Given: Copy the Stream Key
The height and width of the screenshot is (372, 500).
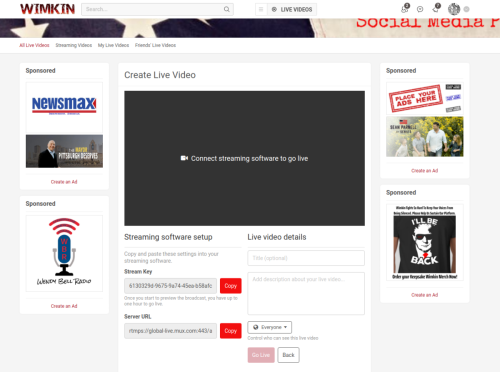Looking at the screenshot, I should click(231, 286).
